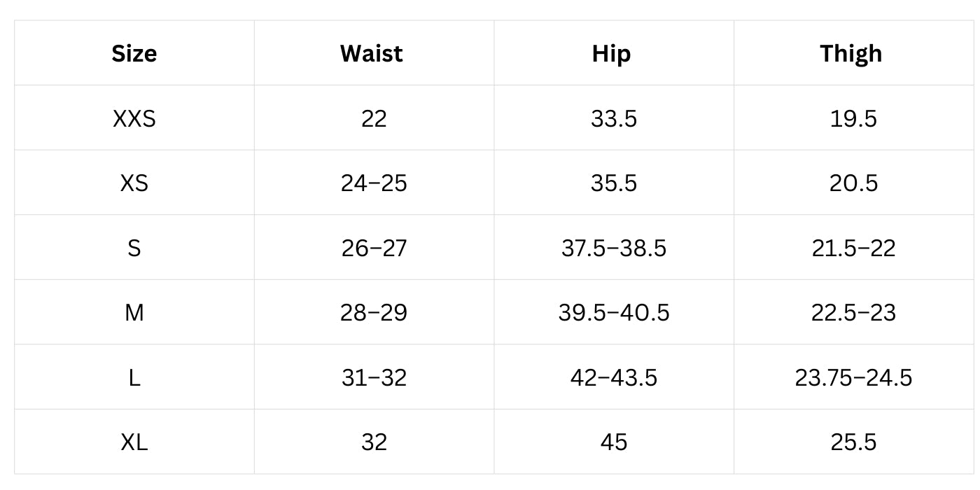Screen dimensions: 980x490
Task: Click thigh value 23.75–24.5
Action: coord(853,377)
